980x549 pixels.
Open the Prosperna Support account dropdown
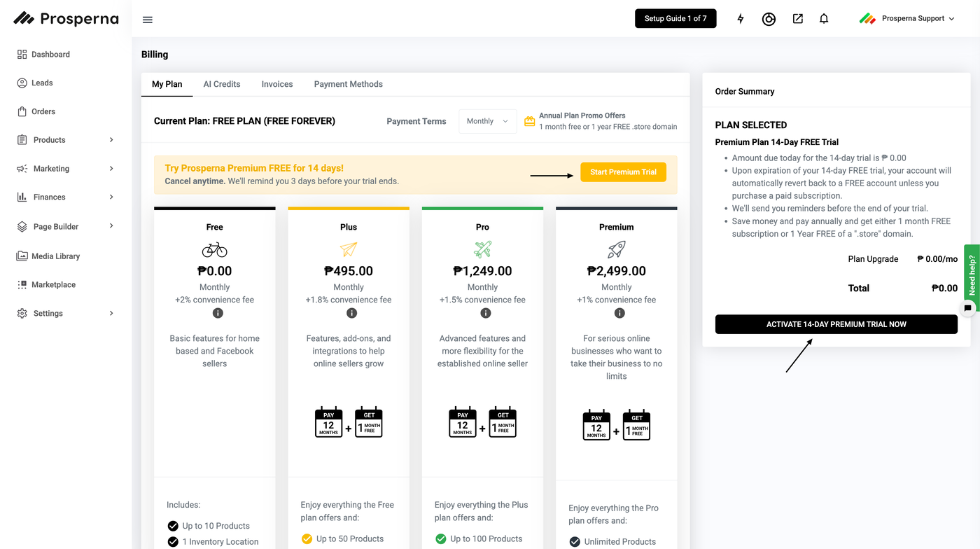tap(906, 19)
